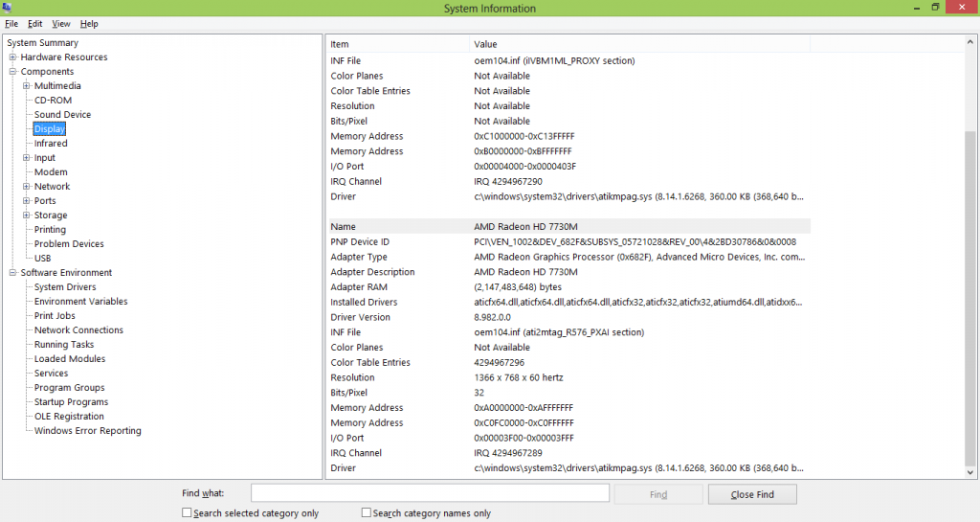980x522 pixels.
Task: Select Network Connections in the tree
Action: [x=78, y=330]
